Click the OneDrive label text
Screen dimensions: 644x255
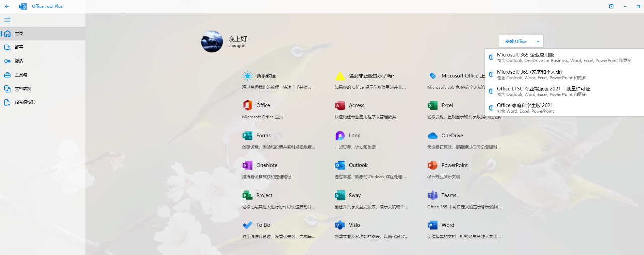coord(452,135)
